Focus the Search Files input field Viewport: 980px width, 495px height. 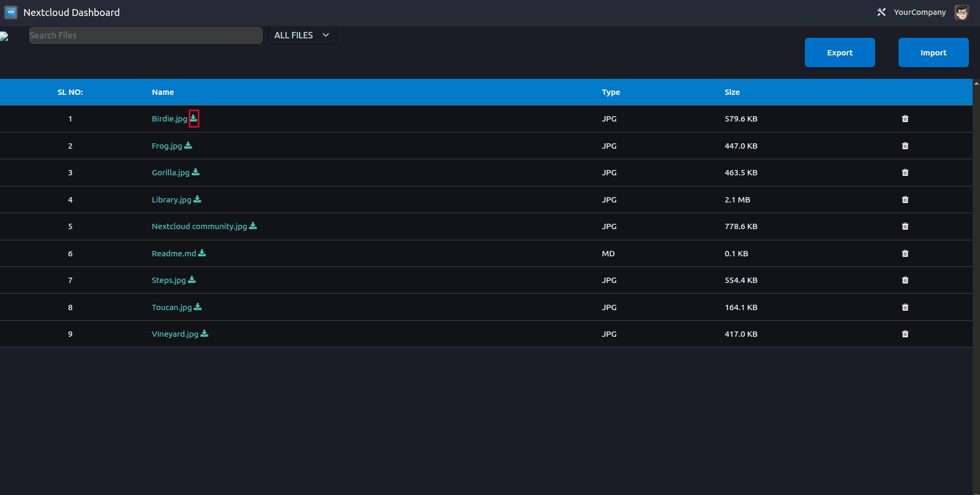[145, 35]
